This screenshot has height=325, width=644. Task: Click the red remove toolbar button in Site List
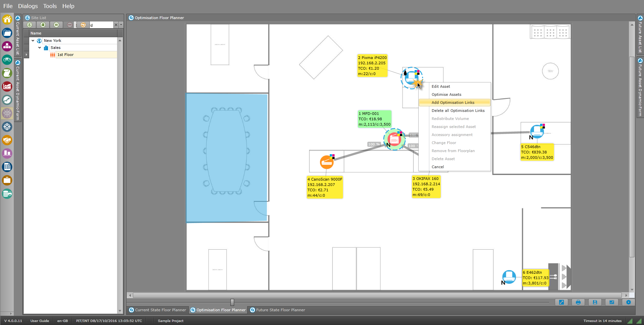point(69,25)
